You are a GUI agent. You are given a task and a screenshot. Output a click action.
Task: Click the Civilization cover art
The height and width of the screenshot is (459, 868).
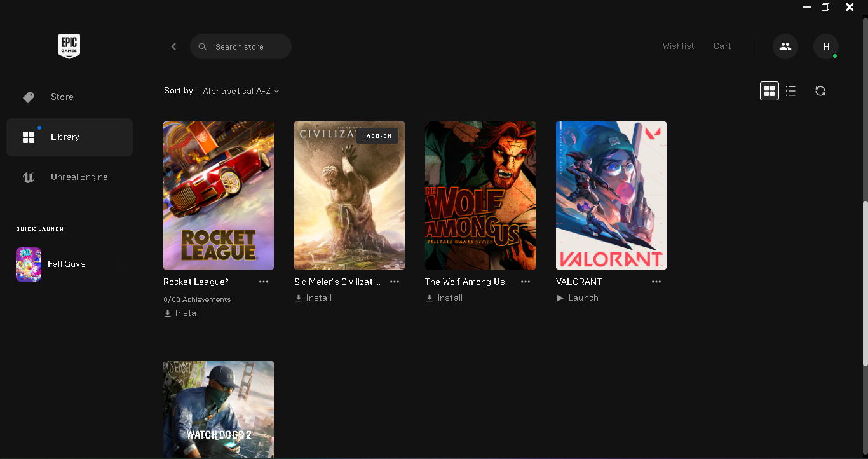(x=349, y=195)
